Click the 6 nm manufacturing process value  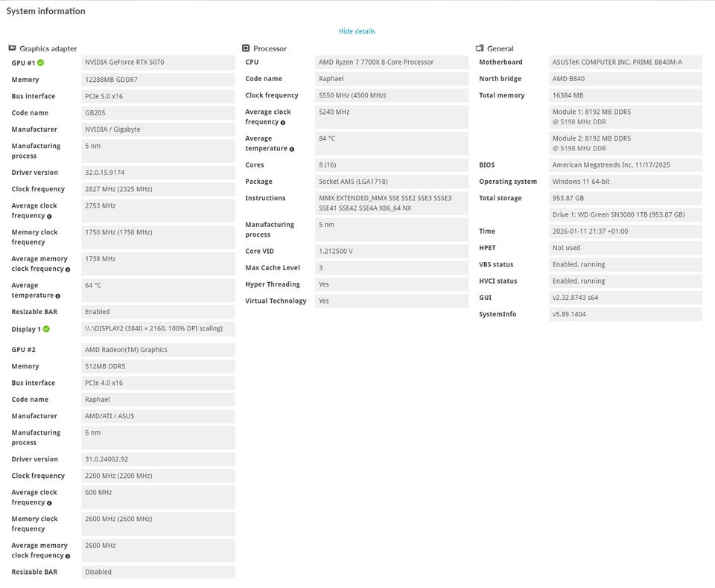click(158, 438)
